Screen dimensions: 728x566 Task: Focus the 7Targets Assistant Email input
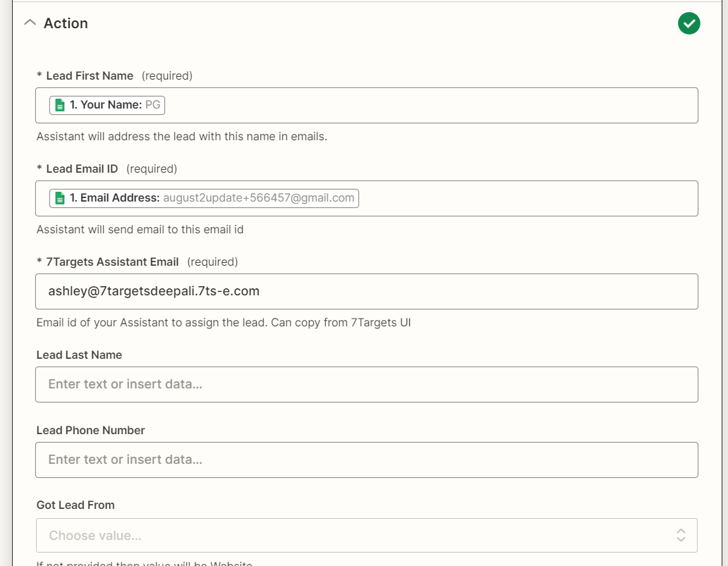pos(366,291)
